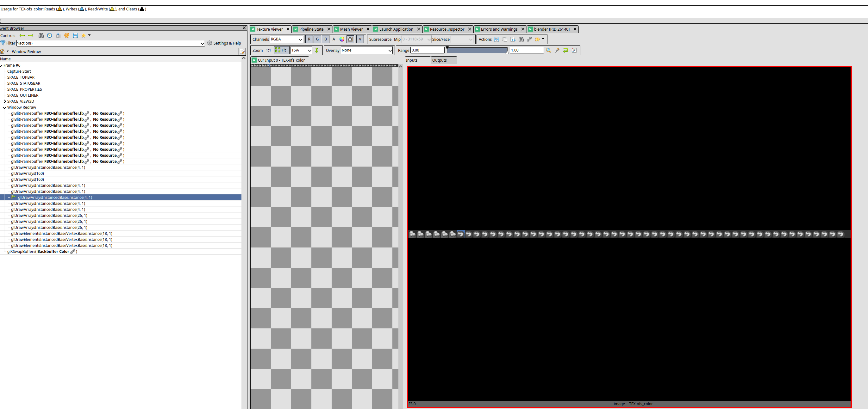This screenshot has width=868, height=409.
Task: Click the range slider bar
Action: click(478, 50)
